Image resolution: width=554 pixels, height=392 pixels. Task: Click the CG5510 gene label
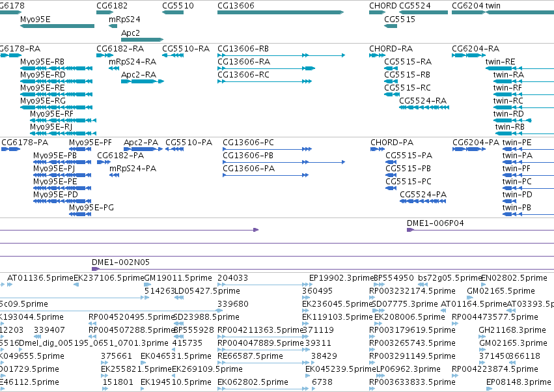tap(178, 5)
